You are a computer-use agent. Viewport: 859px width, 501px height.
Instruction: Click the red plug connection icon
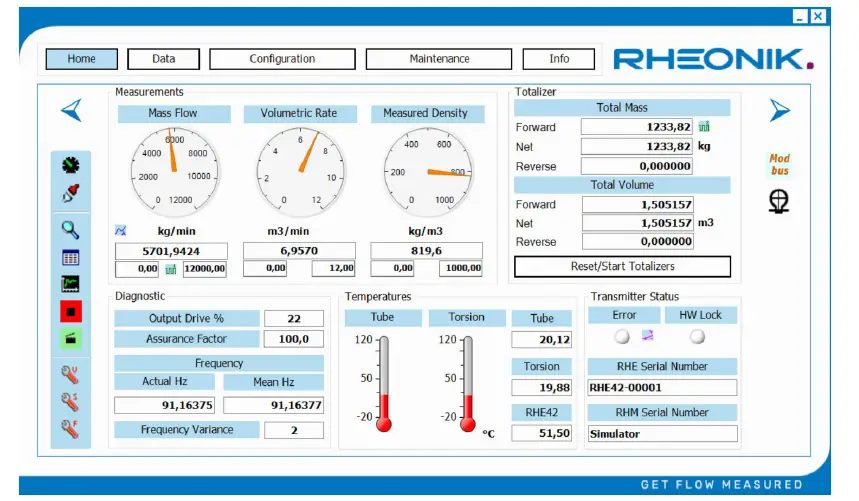(x=71, y=193)
